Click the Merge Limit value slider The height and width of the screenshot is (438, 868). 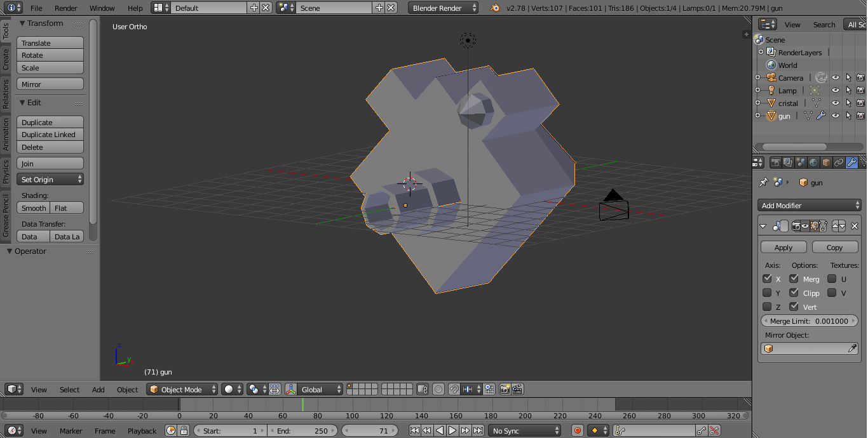(809, 321)
